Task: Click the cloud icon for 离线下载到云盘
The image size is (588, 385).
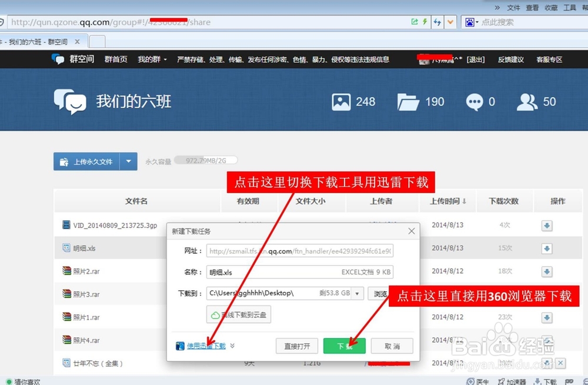Action: click(215, 315)
